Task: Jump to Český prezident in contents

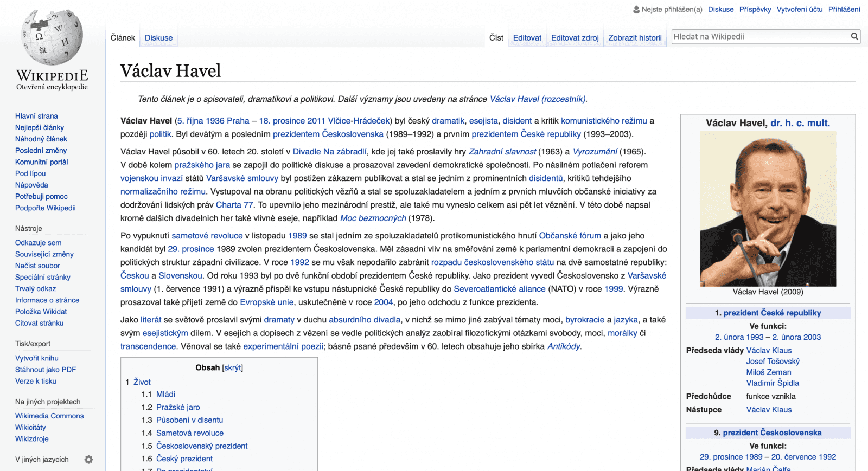Action: (184, 459)
